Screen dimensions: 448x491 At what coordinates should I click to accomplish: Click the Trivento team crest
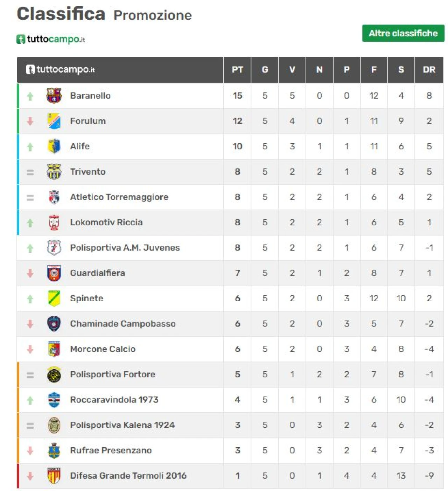[54, 171]
